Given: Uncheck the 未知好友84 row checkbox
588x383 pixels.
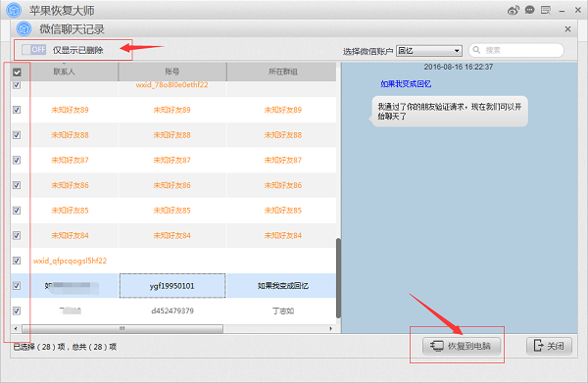Looking at the screenshot, I should tap(17, 235).
